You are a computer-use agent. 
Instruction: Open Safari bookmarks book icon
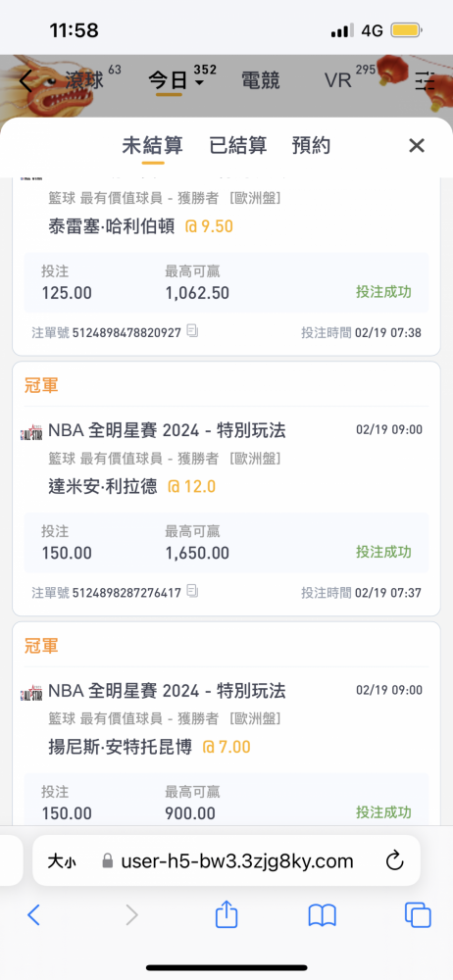[323, 916]
